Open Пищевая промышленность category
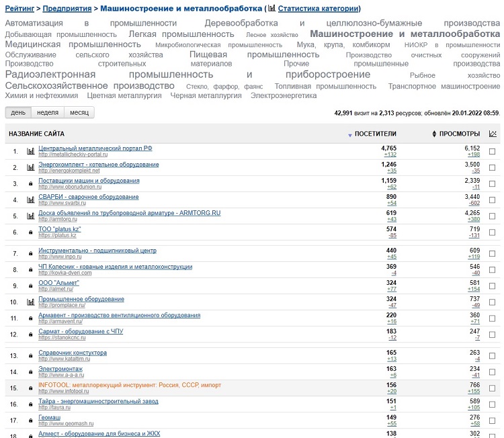The width and height of the screenshot is (504, 438). pyautogui.click(x=254, y=54)
